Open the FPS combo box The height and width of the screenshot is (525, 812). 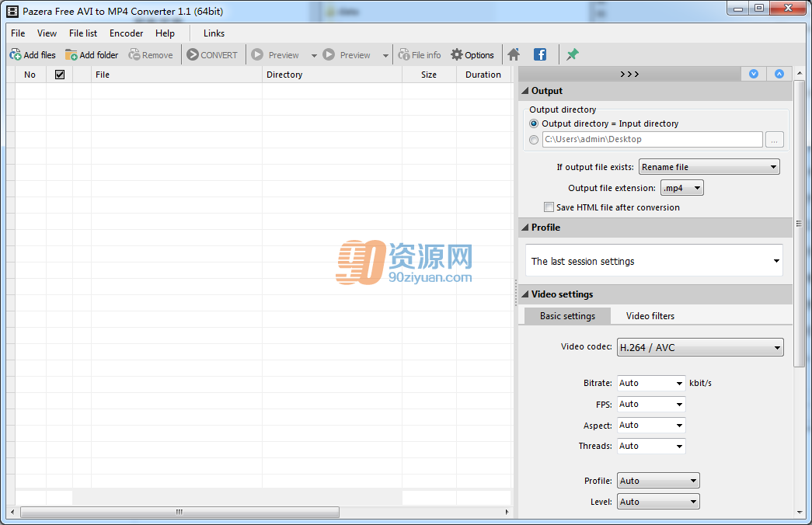pos(651,405)
